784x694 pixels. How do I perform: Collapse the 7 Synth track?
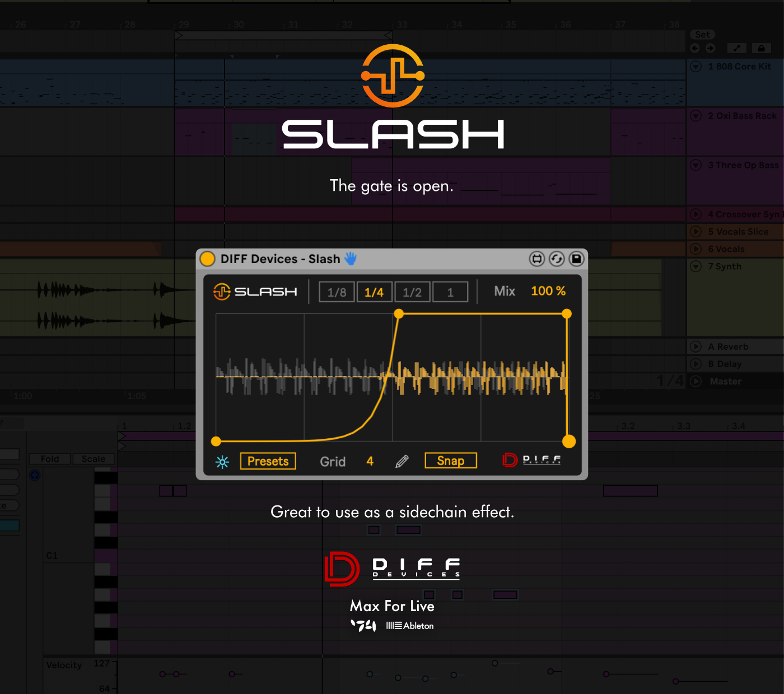tap(696, 266)
